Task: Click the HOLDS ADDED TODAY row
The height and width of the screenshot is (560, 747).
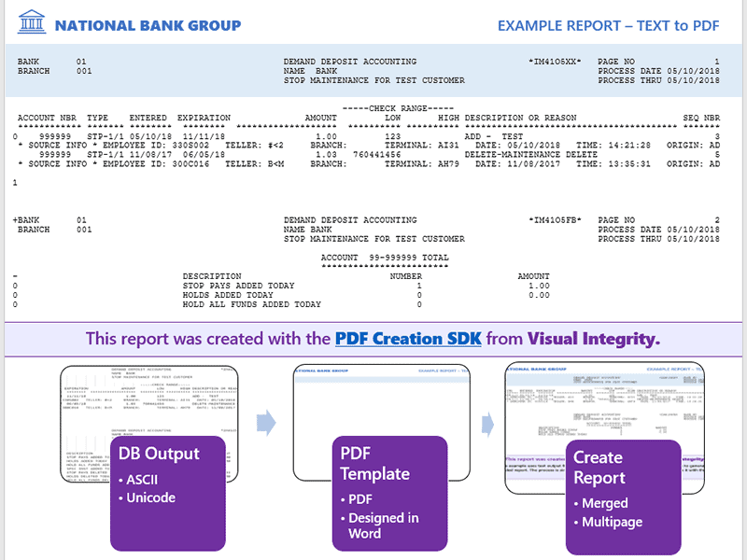Action: [366, 295]
